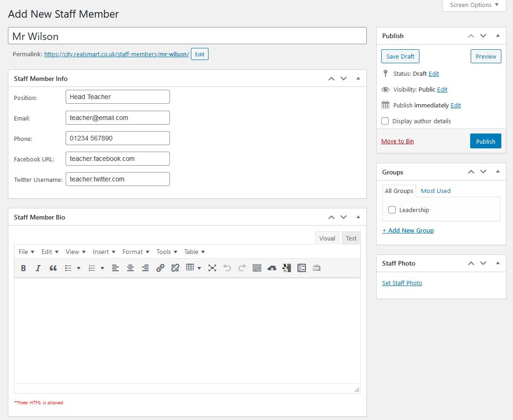Viewport: 513px width, 420px height.
Task: Collapse the Staff Member Info panel
Action: pyautogui.click(x=358, y=79)
